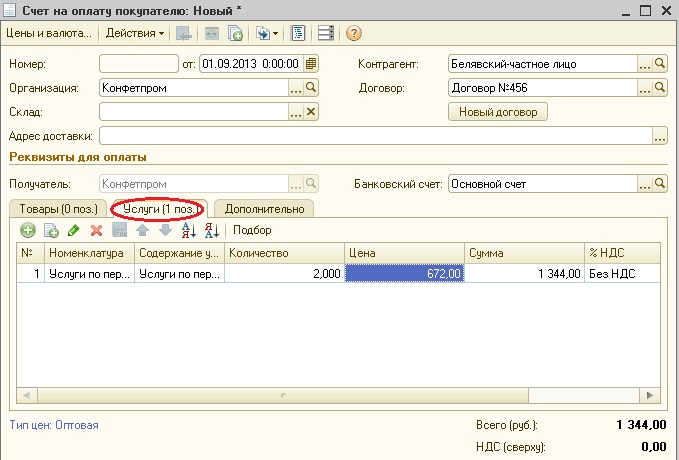Open selection for Адрес доставки field
This screenshot has height=460, width=679.
point(660,136)
